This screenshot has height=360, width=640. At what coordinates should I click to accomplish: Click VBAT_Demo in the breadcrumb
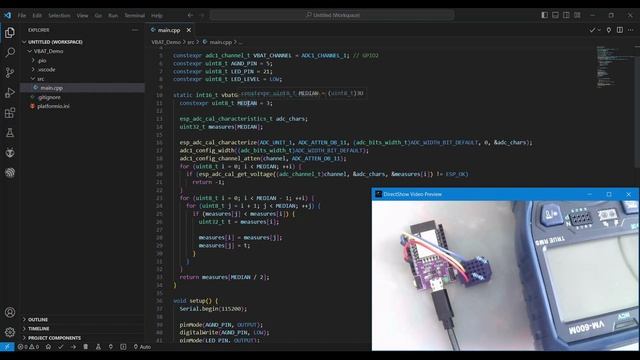click(166, 42)
